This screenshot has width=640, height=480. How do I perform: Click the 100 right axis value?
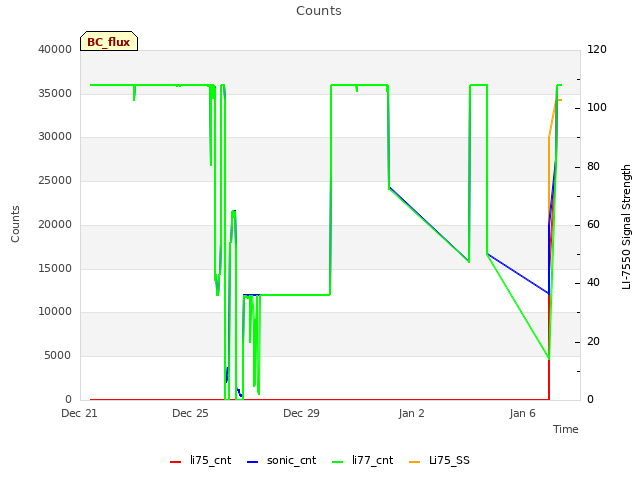(x=597, y=108)
